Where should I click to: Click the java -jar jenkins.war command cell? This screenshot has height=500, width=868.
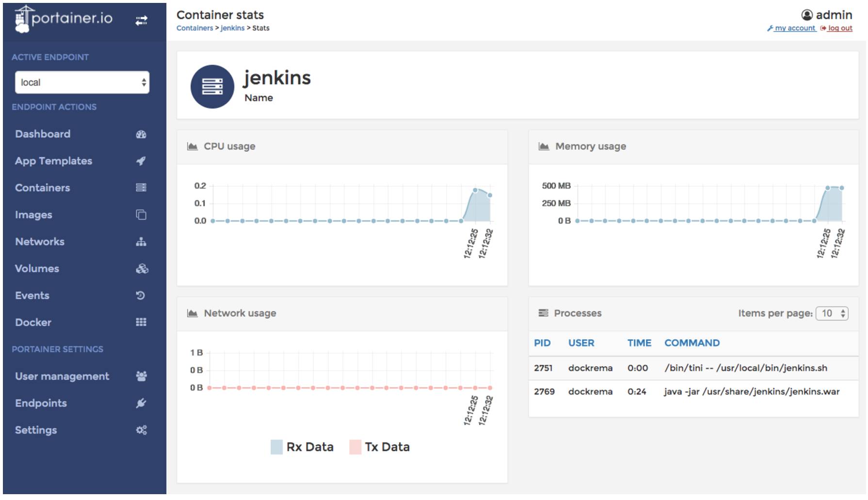(x=752, y=391)
